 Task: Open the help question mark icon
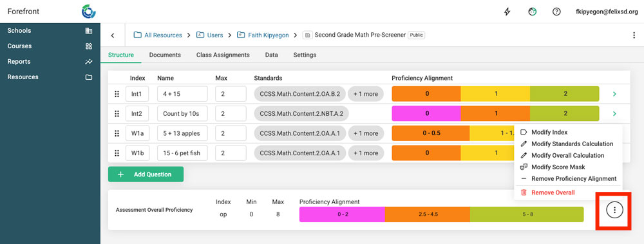[556, 12]
